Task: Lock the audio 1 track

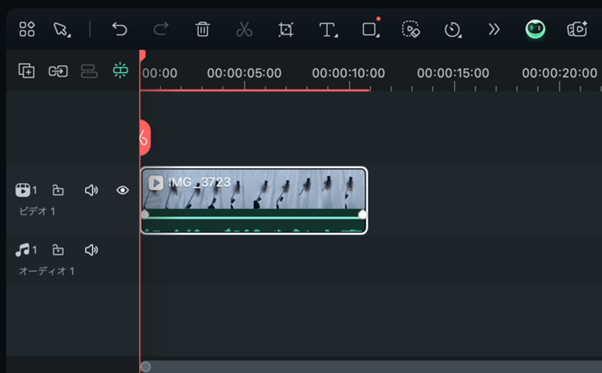Action: click(58, 250)
